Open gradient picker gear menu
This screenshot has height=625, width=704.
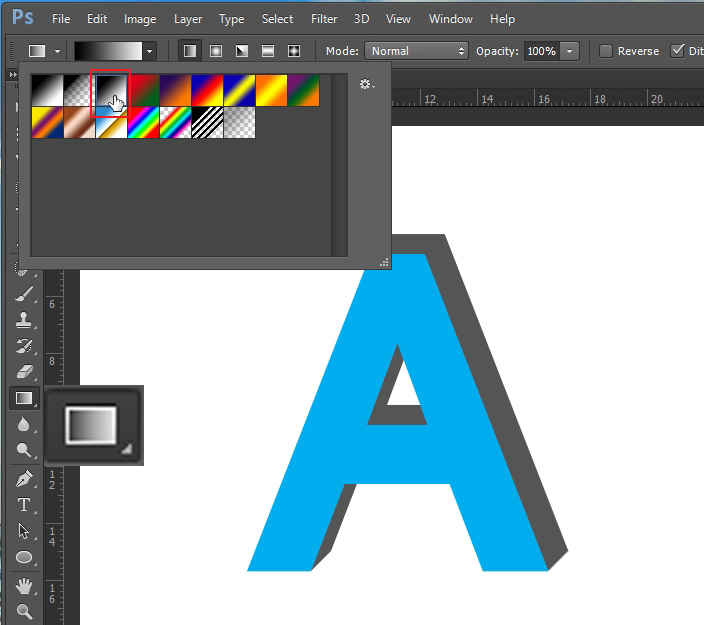click(367, 84)
